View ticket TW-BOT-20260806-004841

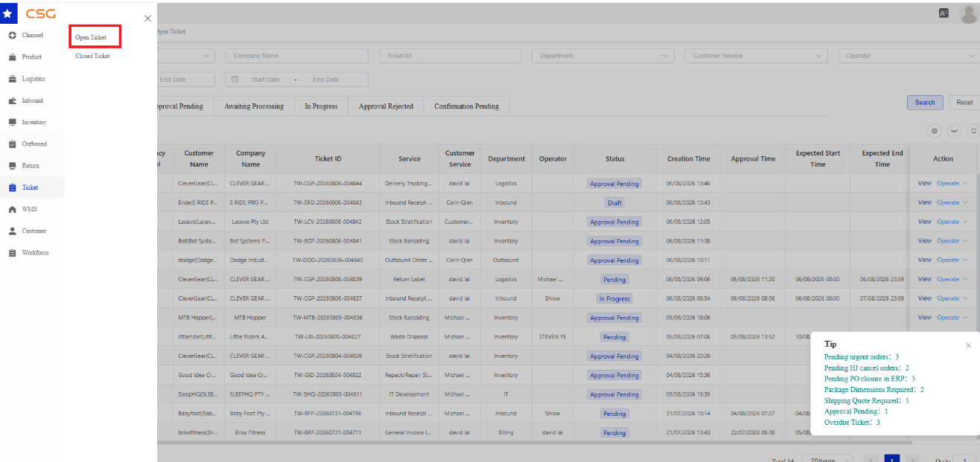coord(925,240)
